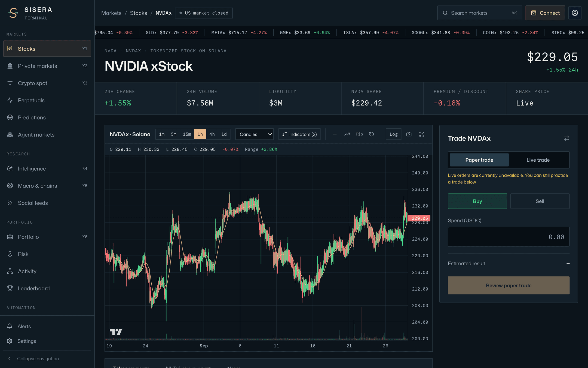Open the Portfolio page

click(47, 237)
